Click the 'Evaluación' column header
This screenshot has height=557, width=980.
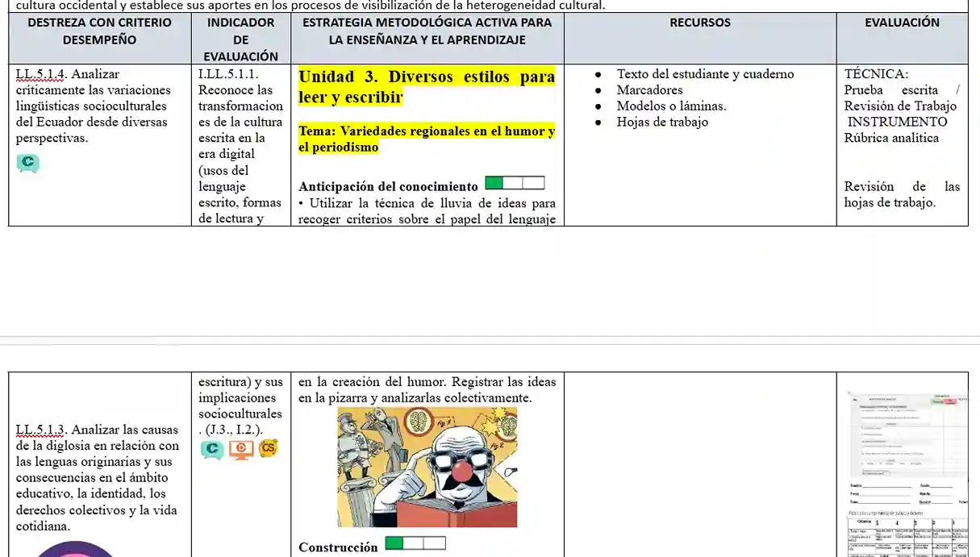tap(902, 23)
